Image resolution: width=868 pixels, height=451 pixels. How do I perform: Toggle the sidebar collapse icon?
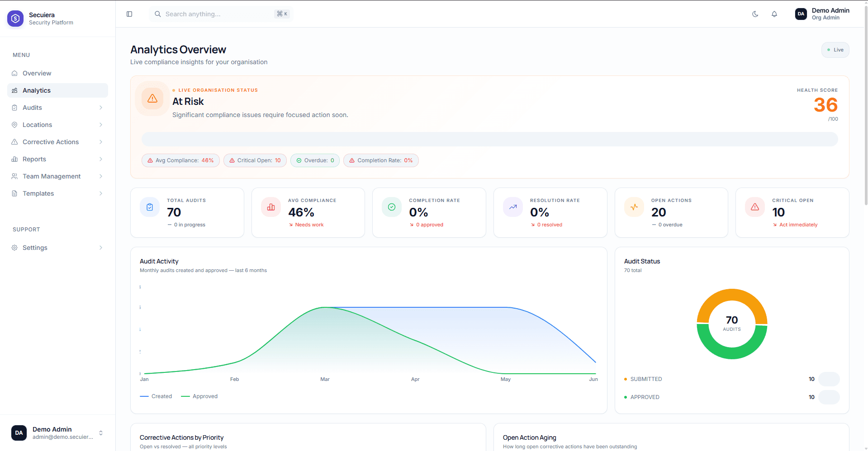click(129, 14)
